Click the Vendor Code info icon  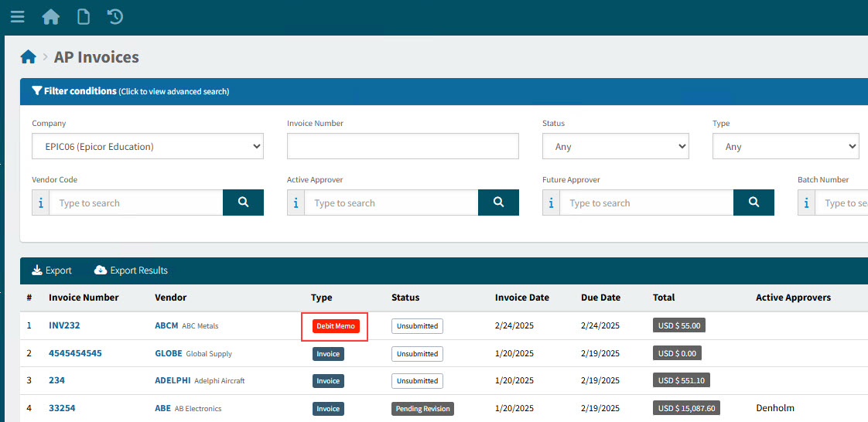point(40,203)
